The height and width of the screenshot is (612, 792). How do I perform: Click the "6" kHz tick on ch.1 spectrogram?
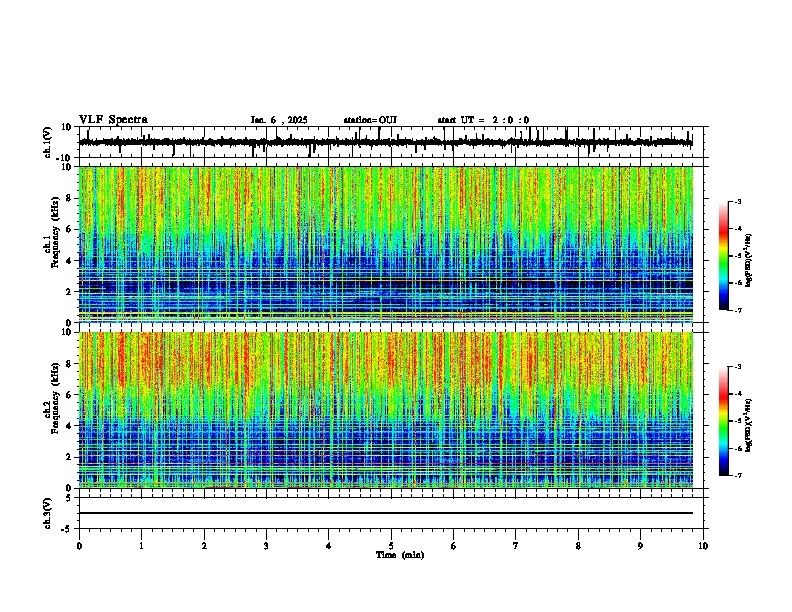click(70, 230)
